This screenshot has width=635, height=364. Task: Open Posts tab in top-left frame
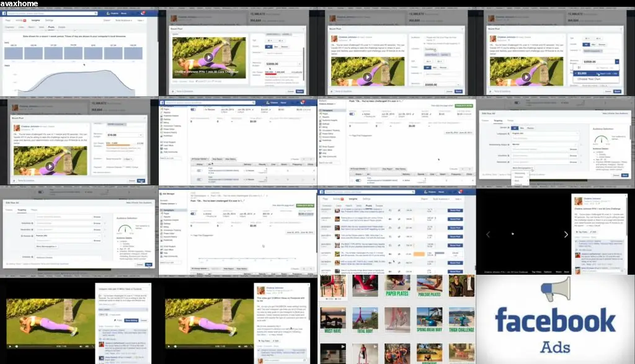point(51,27)
